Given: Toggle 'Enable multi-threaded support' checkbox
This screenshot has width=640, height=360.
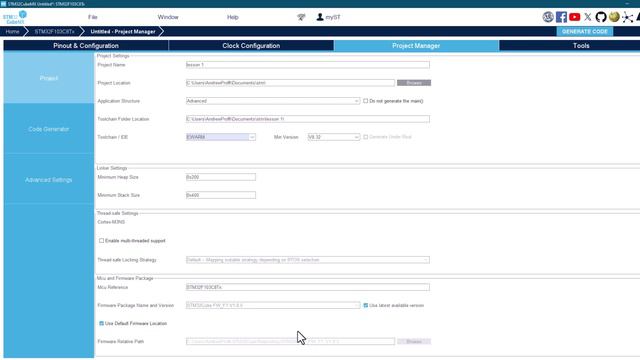Looking at the screenshot, I should [101, 241].
